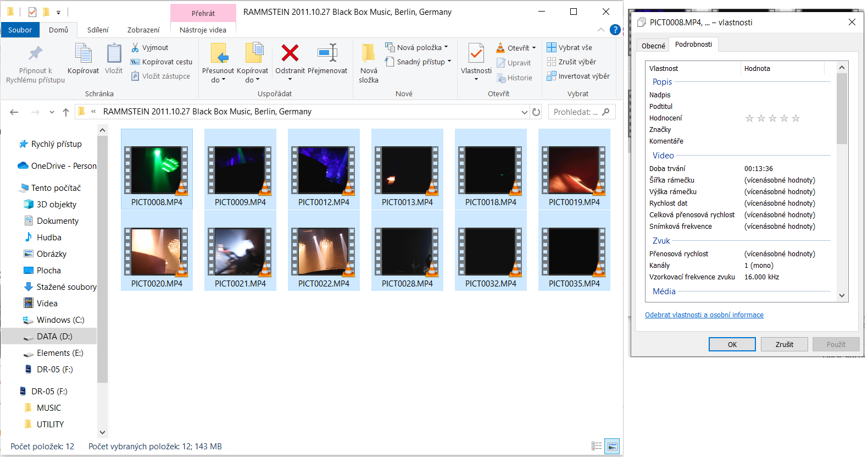Select PICT0008.MP4 video thumbnail
Image resolution: width=868 pixels, height=457 pixels.
[x=157, y=169]
